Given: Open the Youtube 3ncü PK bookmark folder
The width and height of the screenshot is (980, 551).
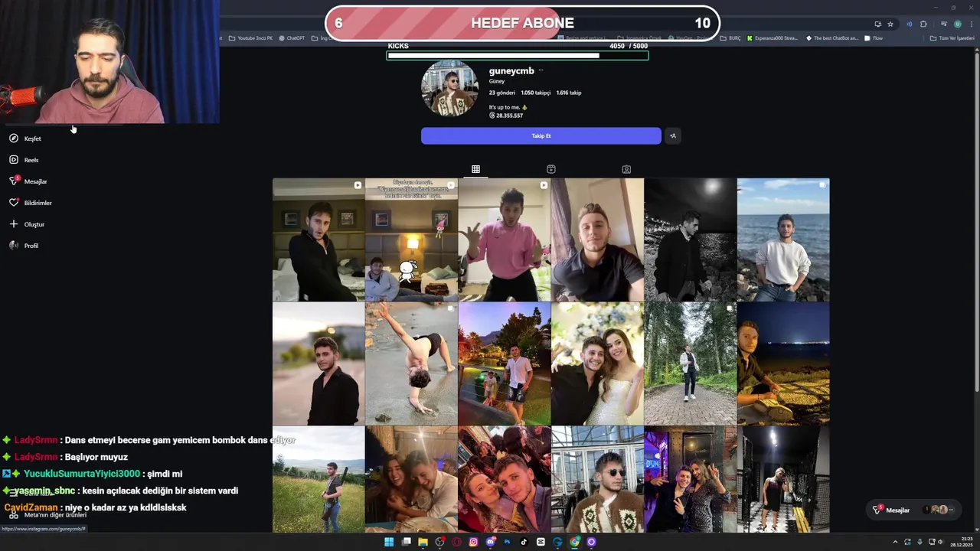Looking at the screenshot, I should [250, 38].
